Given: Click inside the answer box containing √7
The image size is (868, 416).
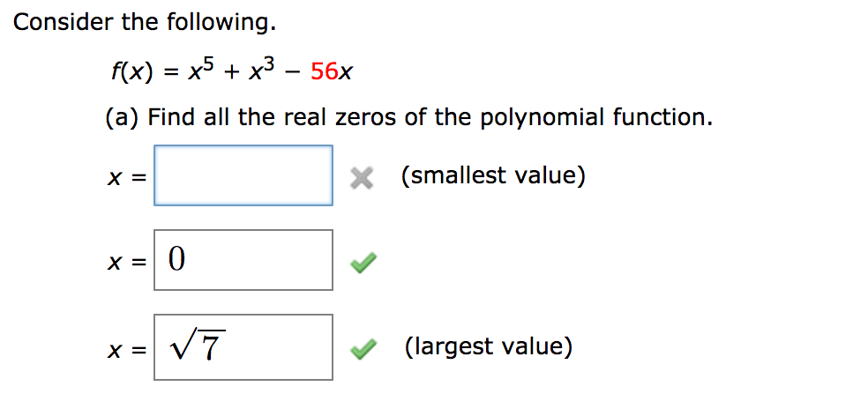Looking at the screenshot, I should 243,347.
